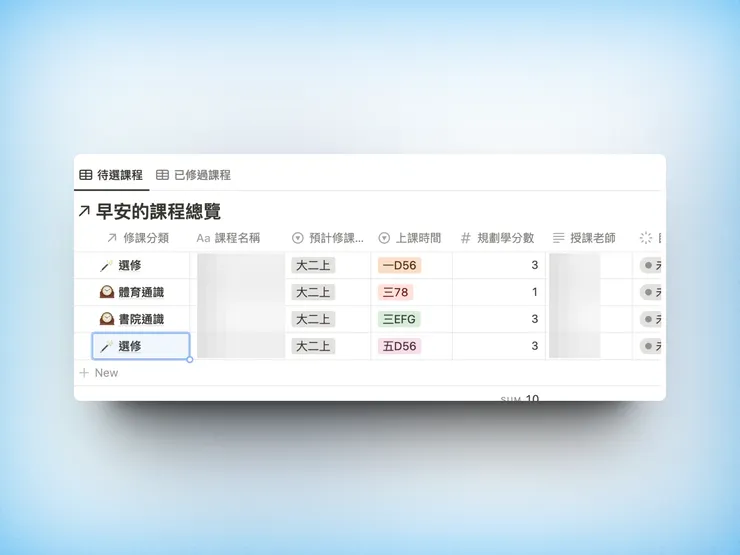Click the clock icon beside 書院通識
This screenshot has width=740, height=555.
pyautogui.click(x=107, y=319)
